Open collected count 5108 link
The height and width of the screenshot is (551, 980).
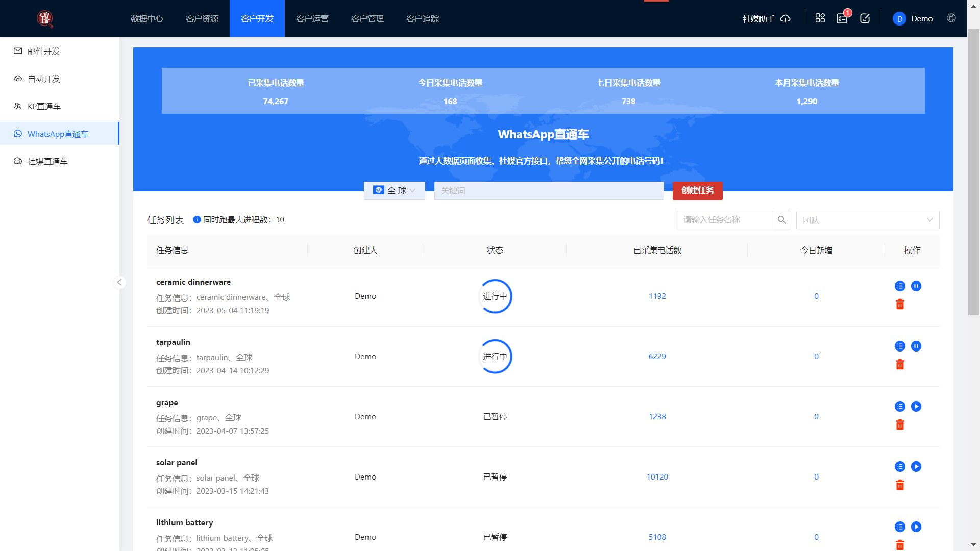point(657,537)
